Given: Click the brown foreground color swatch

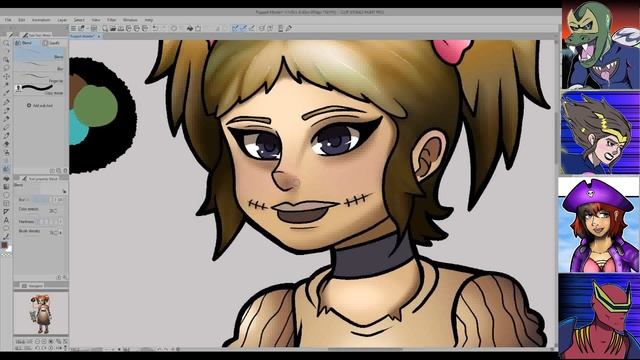Looking at the screenshot, I should [x=4, y=245].
